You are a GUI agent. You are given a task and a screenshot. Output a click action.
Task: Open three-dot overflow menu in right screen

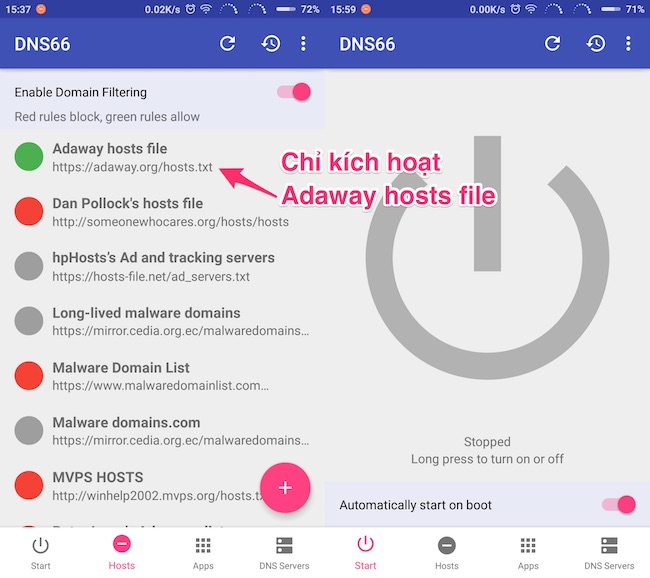tap(628, 43)
